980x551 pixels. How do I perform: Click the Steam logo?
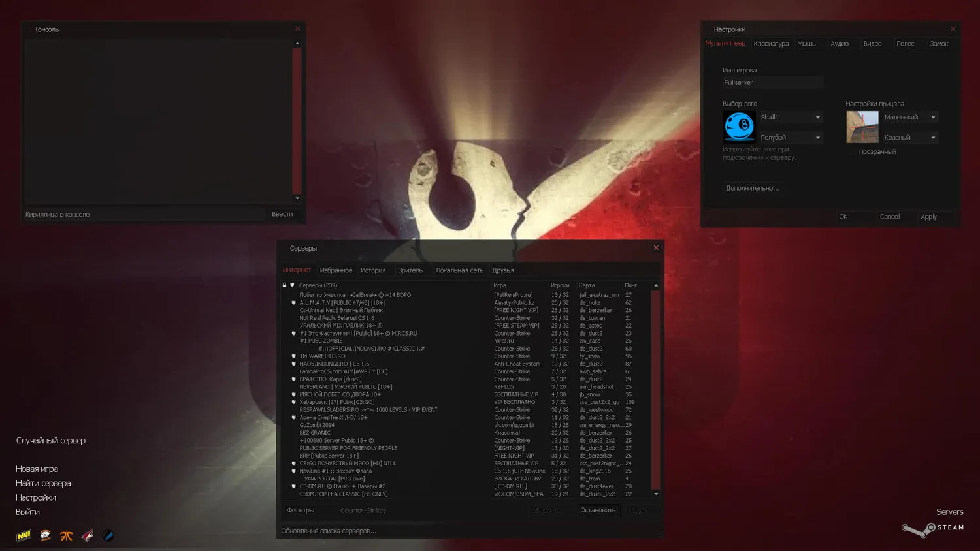tap(932, 528)
